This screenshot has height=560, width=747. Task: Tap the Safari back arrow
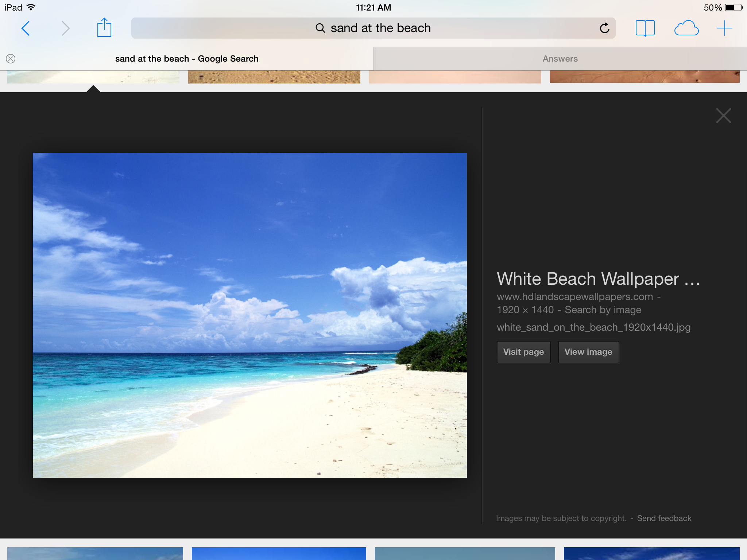(x=26, y=28)
